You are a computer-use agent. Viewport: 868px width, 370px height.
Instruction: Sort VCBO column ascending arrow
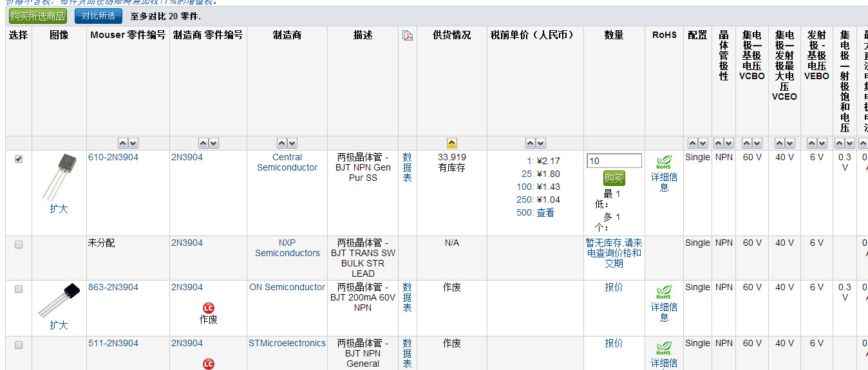(x=747, y=143)
